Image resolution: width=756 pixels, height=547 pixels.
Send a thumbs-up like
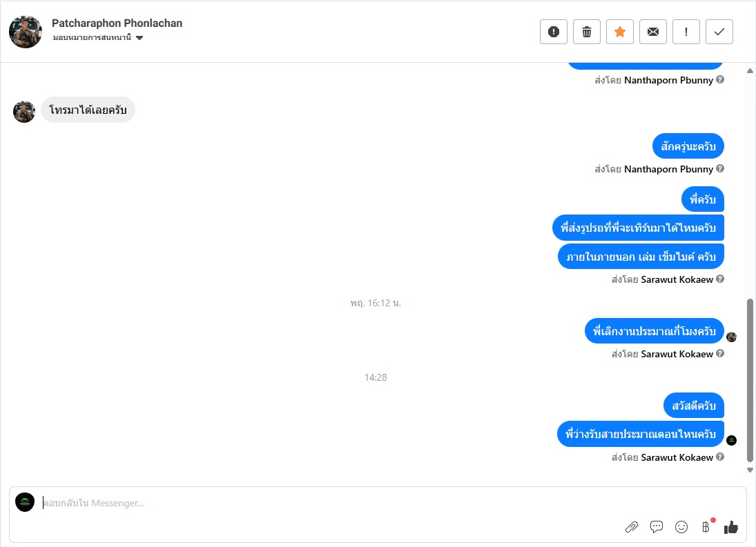pyautogui.click(x=731, y=527)
